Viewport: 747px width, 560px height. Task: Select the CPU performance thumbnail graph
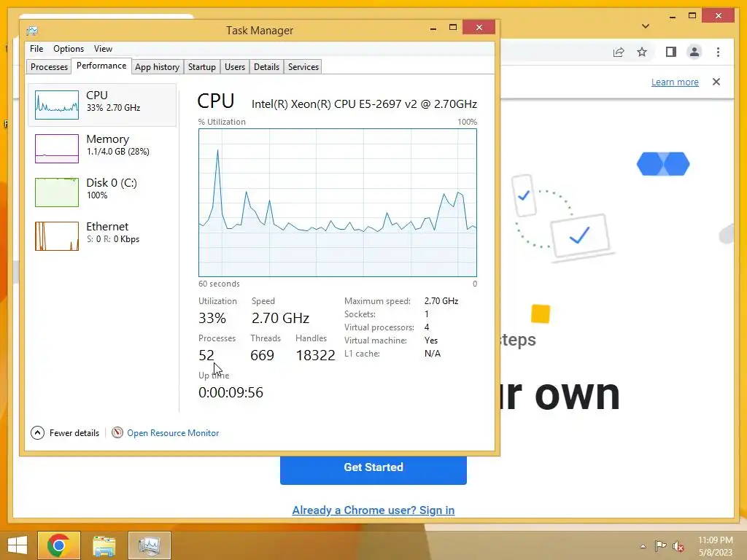[x=57, y=105]
